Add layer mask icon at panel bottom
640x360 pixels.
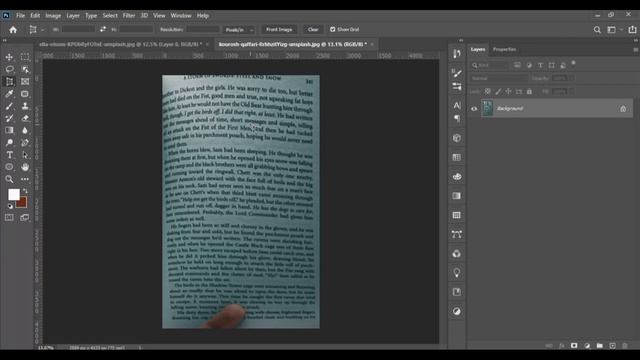tap(574, 346)
